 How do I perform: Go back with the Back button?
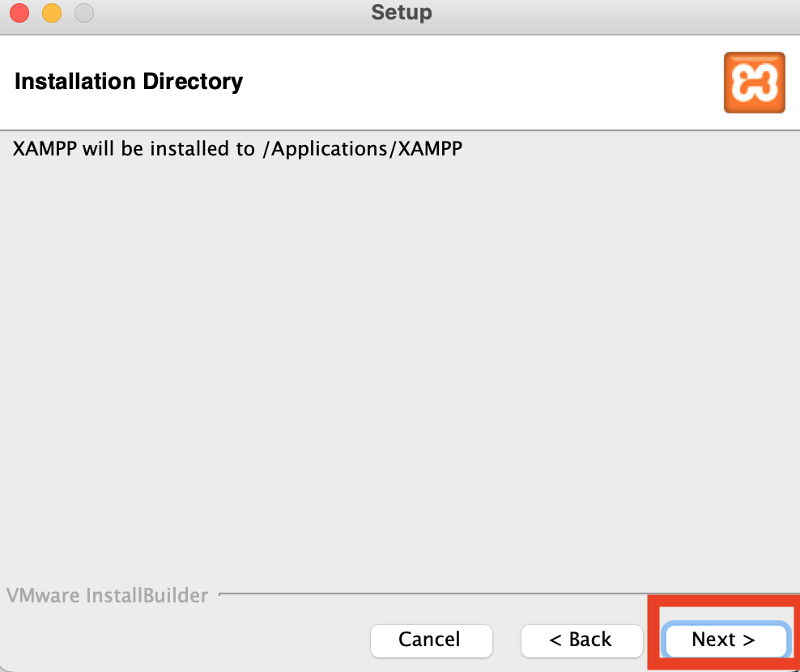pyautogui.click(x=581, y=640)
